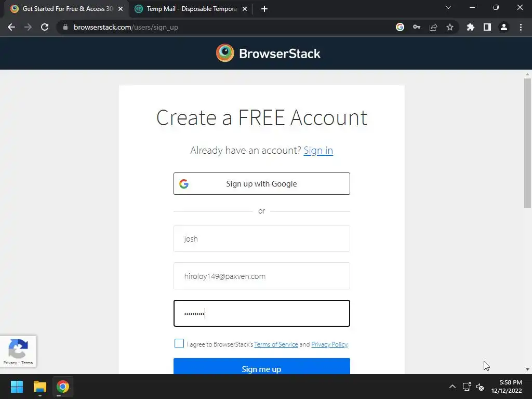532x399 pixels.
Task: Open a new browser tab
Action: click(x=264, y=9)
